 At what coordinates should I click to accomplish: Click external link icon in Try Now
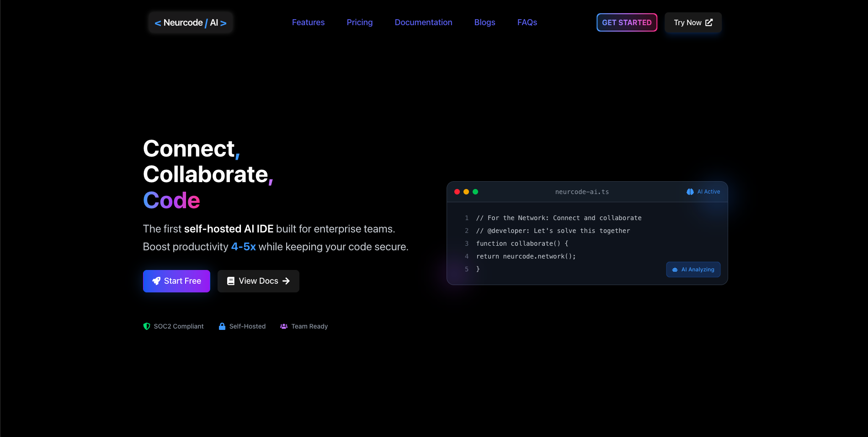(x=709, y=22)
